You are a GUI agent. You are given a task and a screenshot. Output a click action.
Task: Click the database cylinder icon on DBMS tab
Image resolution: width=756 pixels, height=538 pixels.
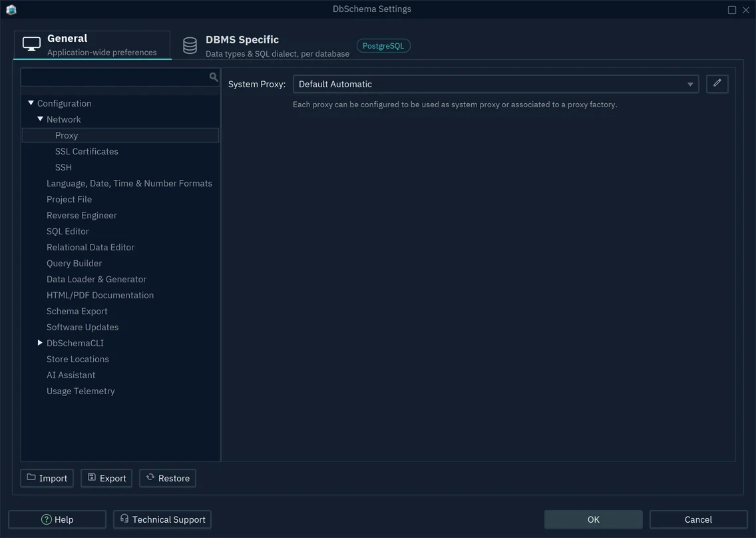[190, 46]
